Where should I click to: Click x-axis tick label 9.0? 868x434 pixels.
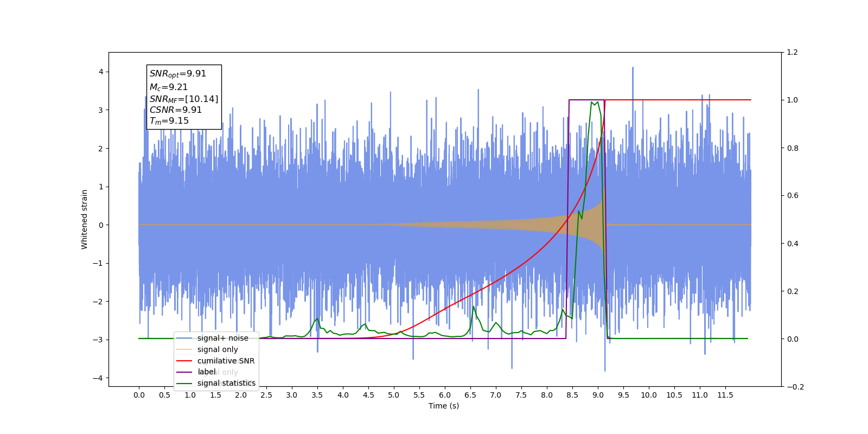[598, 395]
